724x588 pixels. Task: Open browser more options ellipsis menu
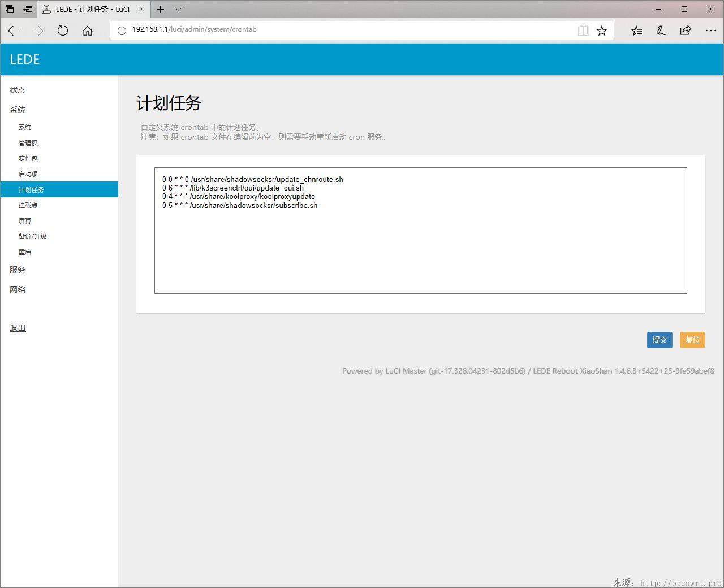coord(710,31)
